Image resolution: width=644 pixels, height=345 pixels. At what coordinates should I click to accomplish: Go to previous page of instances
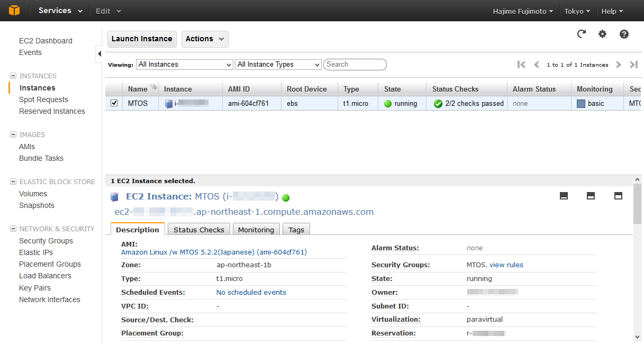(537, 65)
